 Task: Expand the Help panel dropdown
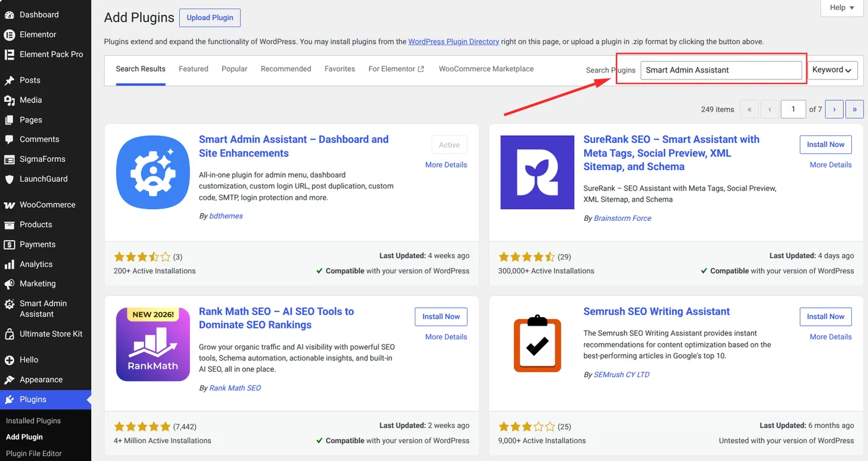pos(842,7)
